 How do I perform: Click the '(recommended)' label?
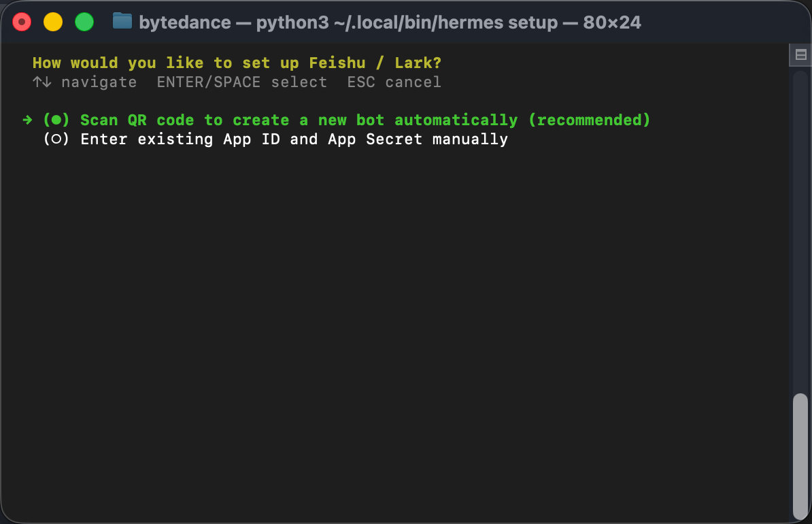point(589,120)
